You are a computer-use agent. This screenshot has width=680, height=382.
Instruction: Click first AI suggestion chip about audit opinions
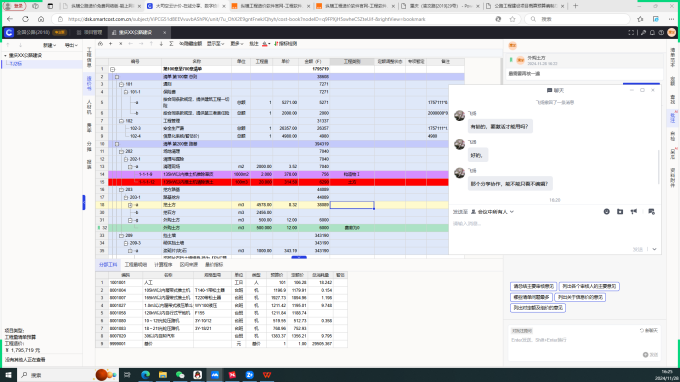533,286
